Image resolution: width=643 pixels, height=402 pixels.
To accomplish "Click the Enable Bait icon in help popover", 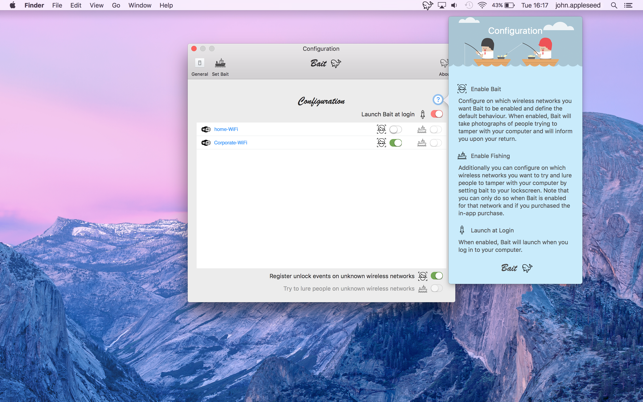I will tap(462, 89).
